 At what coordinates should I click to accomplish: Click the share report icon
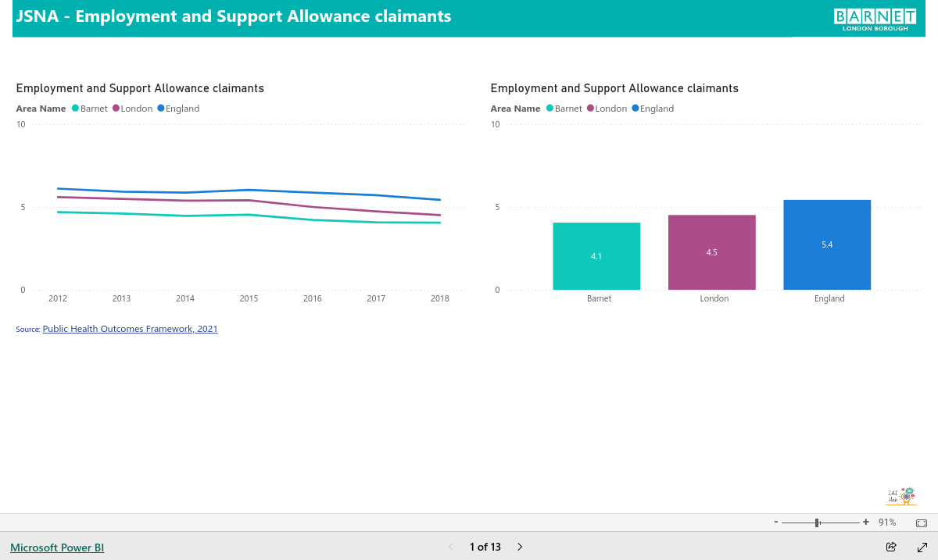(891, 547)
